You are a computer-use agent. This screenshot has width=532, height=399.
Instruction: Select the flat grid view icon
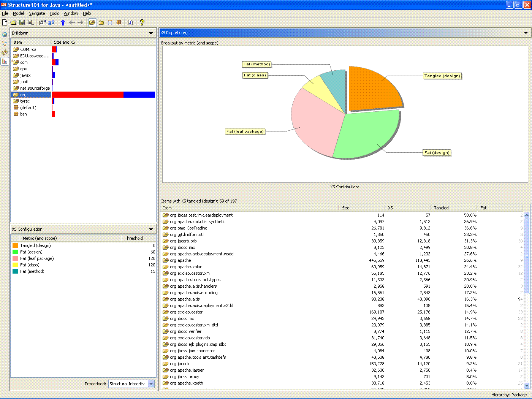coord(119,22)
